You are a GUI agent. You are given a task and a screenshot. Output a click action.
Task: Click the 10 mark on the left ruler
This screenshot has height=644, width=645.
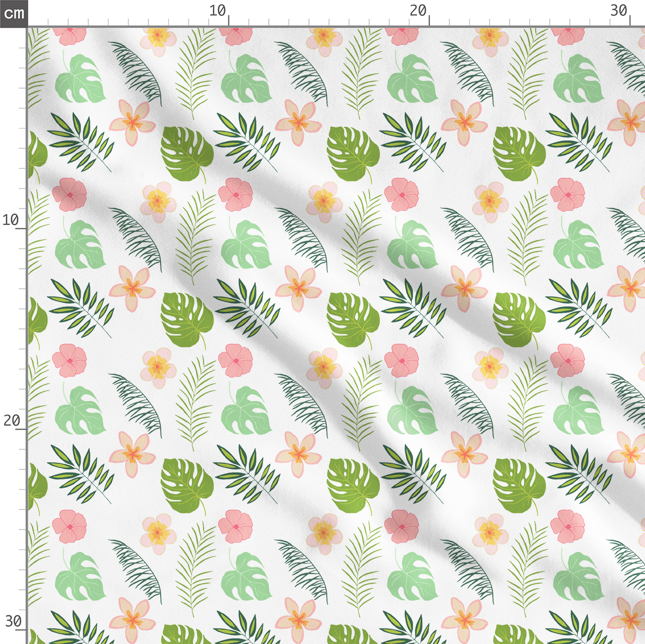pyautogui.click(x=10, y=220)
